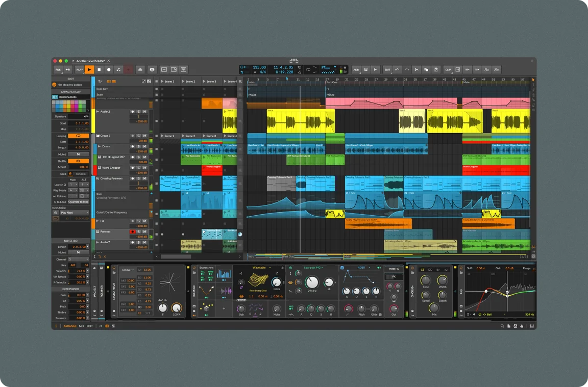Solo the Word Chopper track

coord(138,168)
